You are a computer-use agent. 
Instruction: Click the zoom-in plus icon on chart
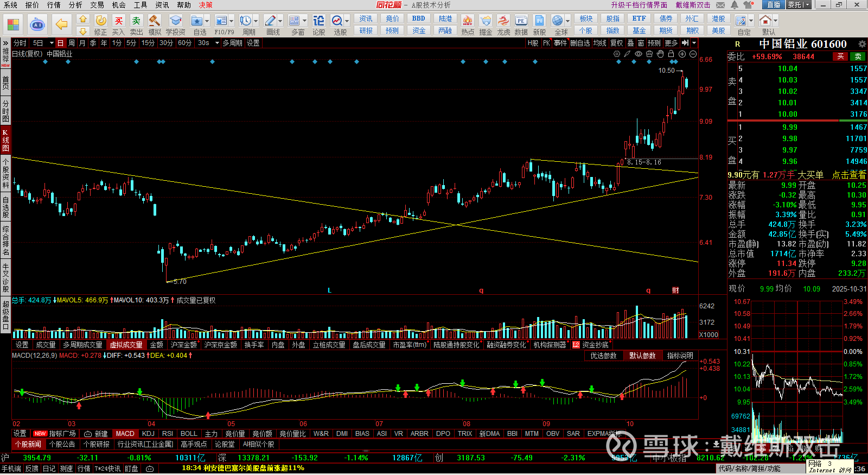tap(682, 54)
